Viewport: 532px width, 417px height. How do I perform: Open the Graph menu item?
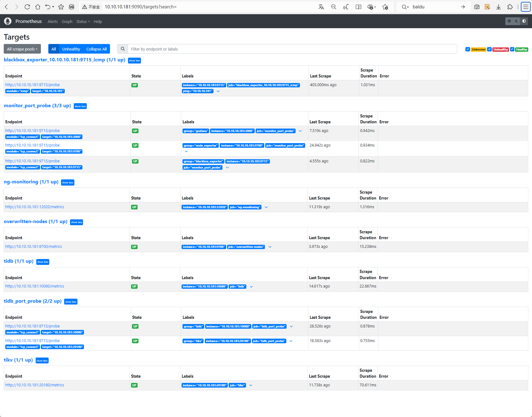[67, 21]
